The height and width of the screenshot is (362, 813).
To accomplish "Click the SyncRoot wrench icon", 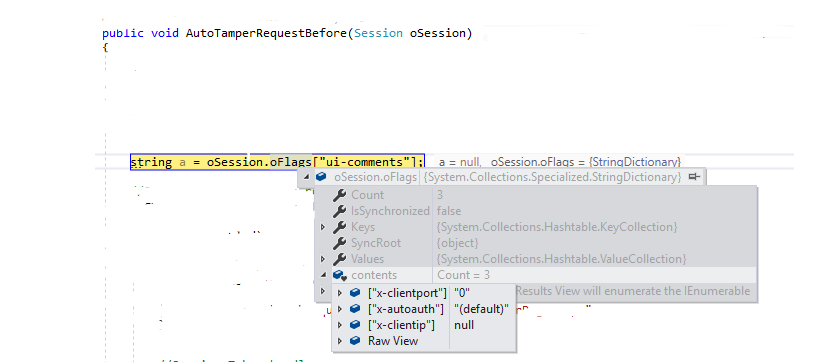I will (x=339, y=243).
